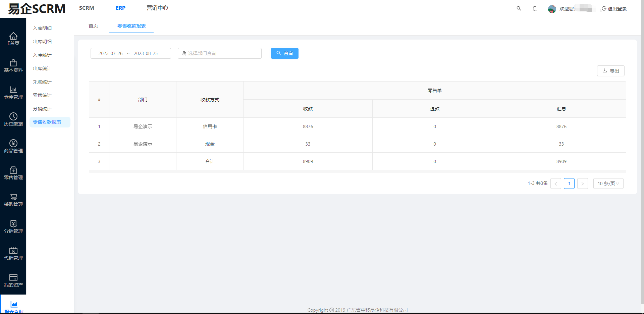
Task: Open the 选择部门查询 department selector
Action: pyautogui.click(x=220, y=53)
